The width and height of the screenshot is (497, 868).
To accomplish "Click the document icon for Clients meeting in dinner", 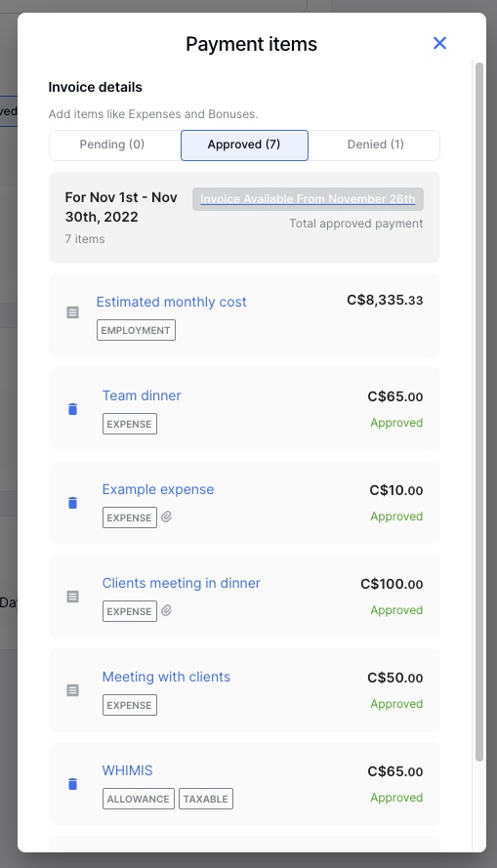I will (x=72, y=597).
